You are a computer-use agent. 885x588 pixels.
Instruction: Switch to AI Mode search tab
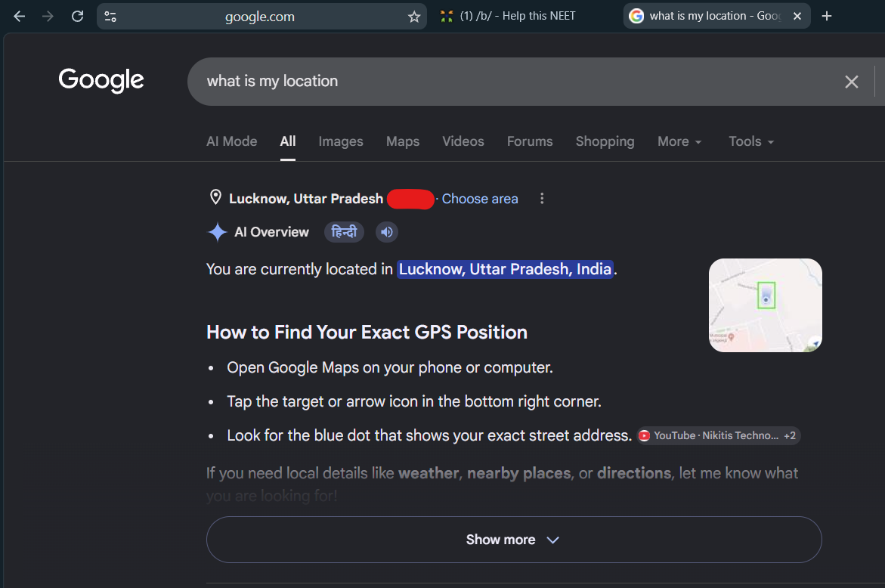tap(231, 141)
